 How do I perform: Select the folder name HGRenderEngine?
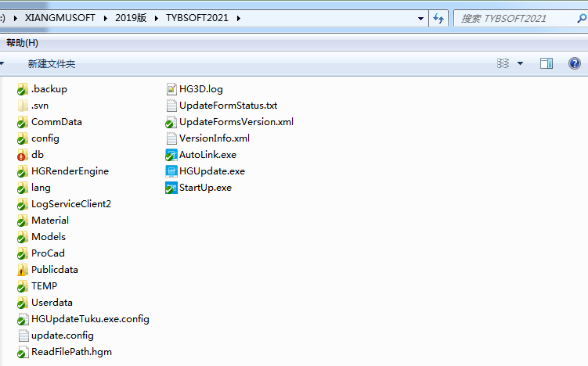pos(70,171)
